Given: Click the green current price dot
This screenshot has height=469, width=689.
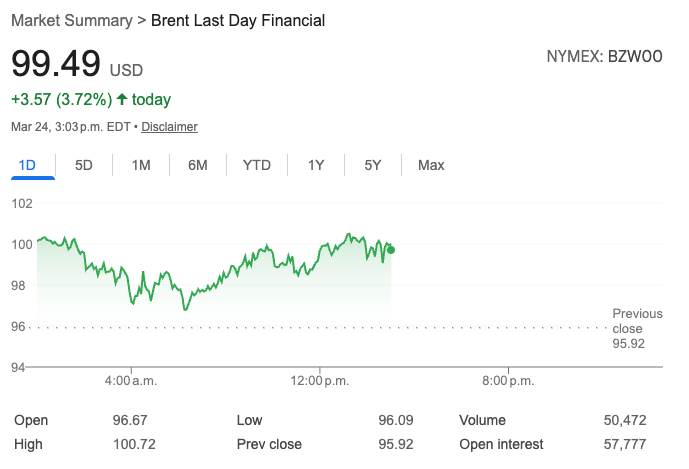Looking at the screenshot, I should 390,249.
